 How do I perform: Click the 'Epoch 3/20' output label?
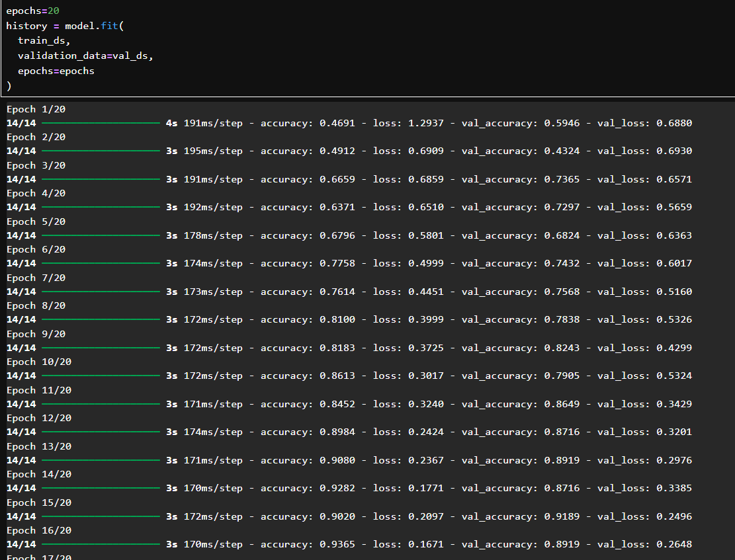(x=36, y=165)
